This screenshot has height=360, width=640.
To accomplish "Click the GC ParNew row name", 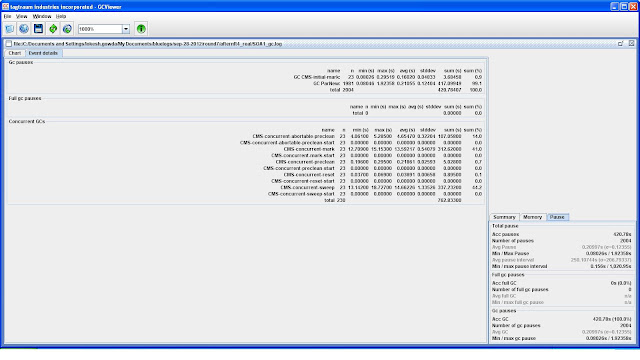I will 327,84.
